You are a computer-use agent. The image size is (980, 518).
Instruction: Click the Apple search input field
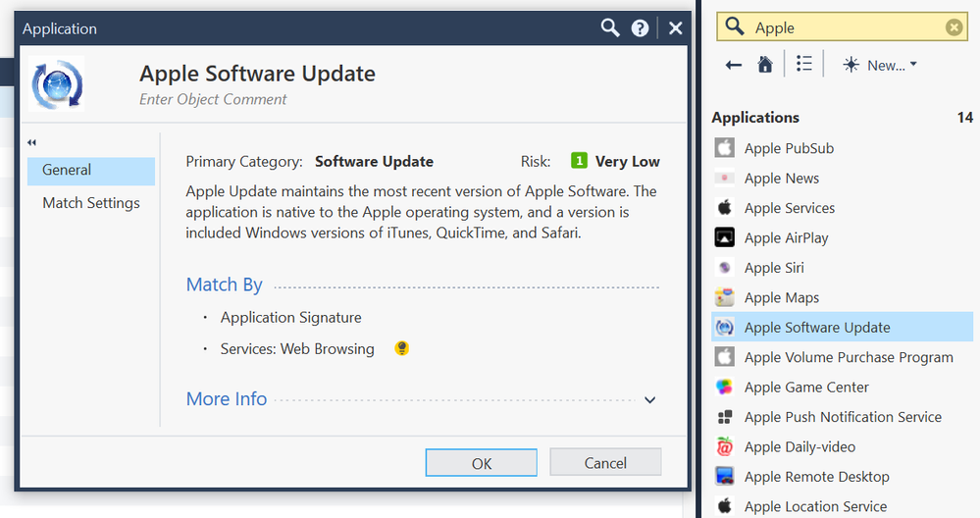842,27
